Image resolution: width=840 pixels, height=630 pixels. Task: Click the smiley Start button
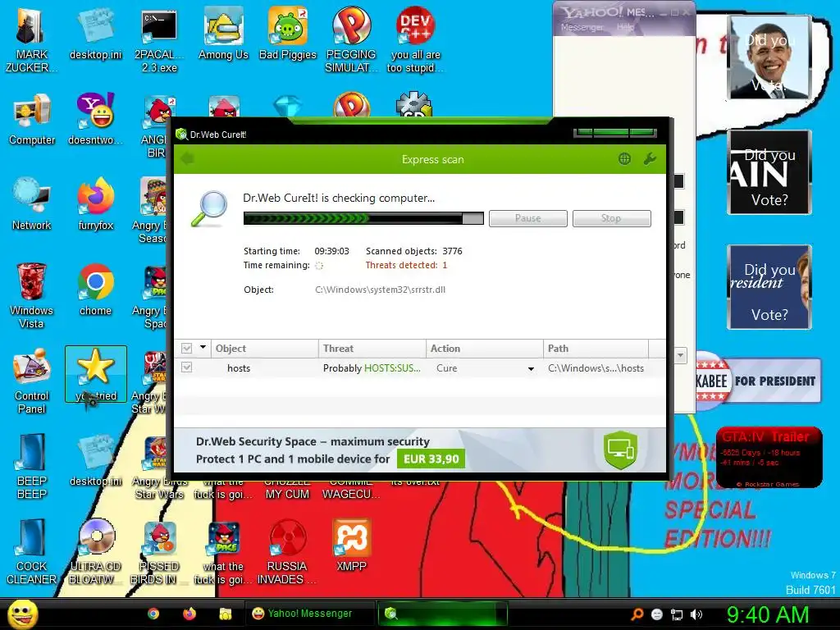[x=22, y=614]
